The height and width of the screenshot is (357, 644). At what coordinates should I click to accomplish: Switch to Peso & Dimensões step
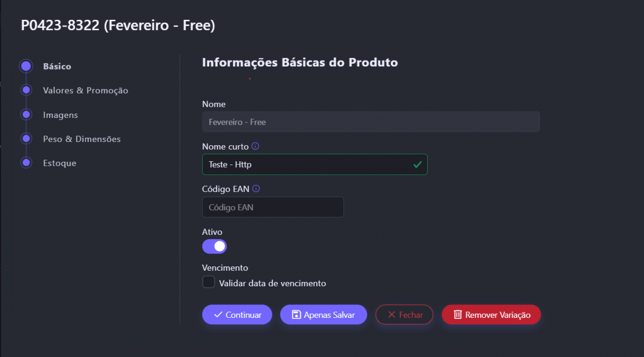tap(82, 139)
